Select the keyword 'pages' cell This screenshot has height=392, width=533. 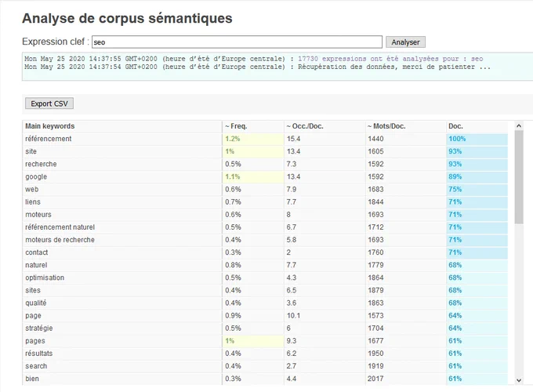click(x=122, y=341)
